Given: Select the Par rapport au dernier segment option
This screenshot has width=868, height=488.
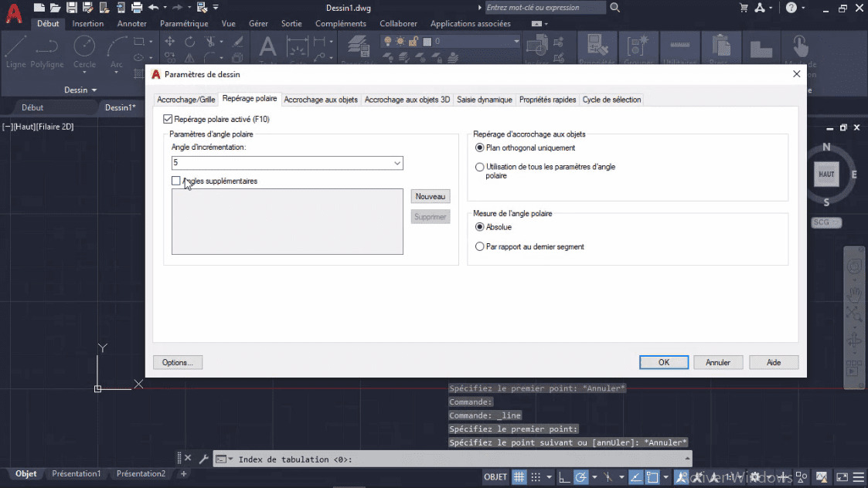Looking at the screenshot, I should 479,246.
